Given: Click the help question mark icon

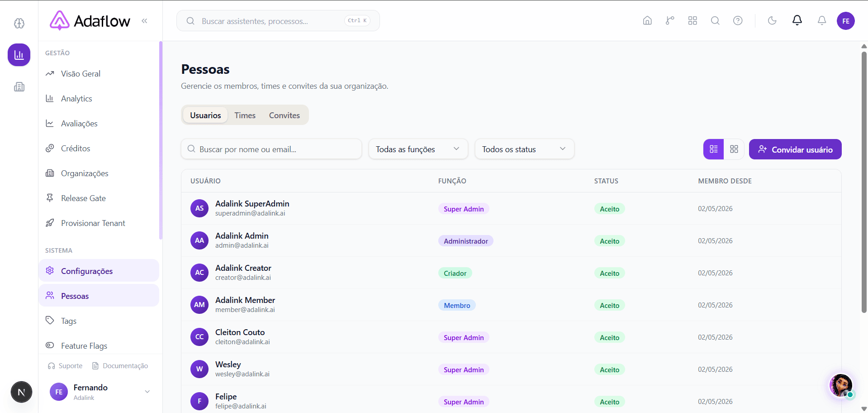Looking at the screenshot, I should click(738, 21).
